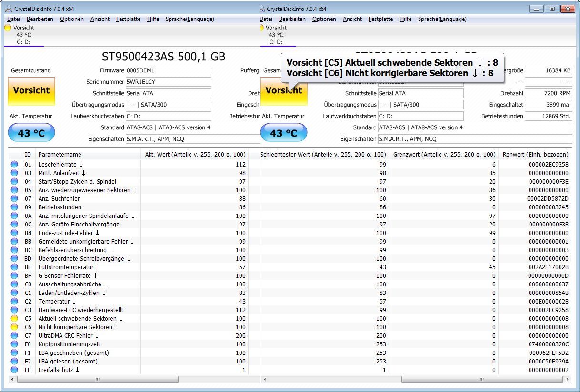Click the Drehzahl field showing 7200 RPM
Image resolution: width=580 pixels, height=392 pixels.
coord(549,93)
